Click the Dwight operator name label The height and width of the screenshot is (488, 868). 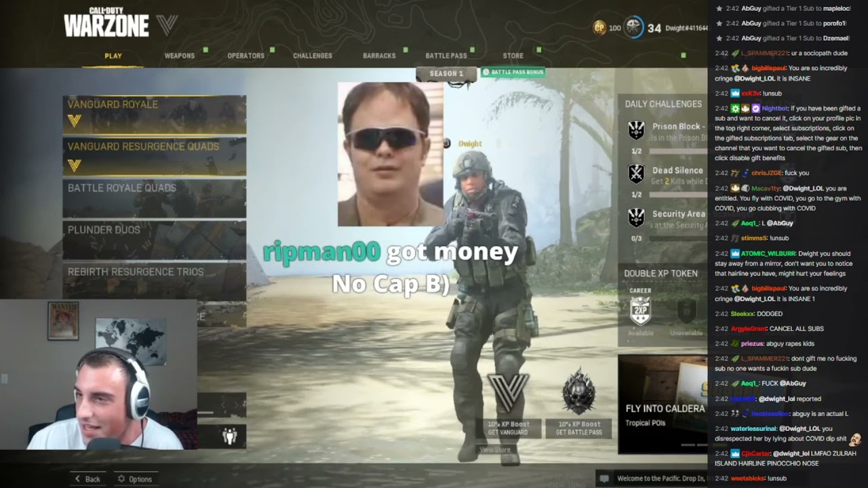(469, 144)
